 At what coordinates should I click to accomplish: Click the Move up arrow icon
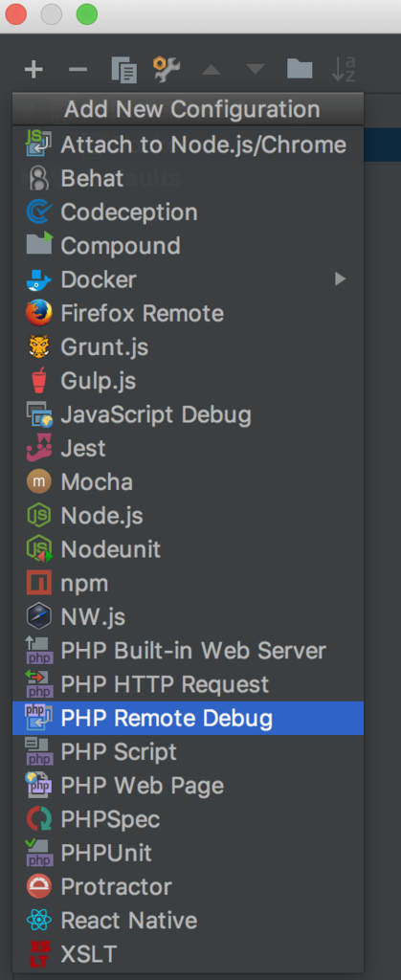212,69
